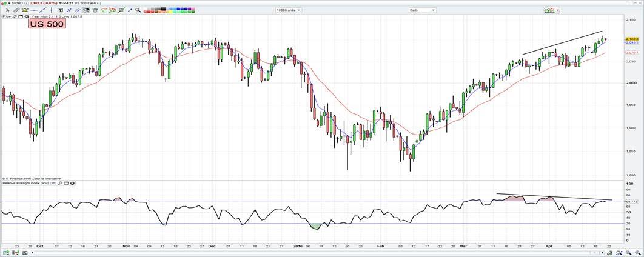Open the magnifying glass zoom tool
The width and height of the screenshot is (644, 257).
click(138, 10)
